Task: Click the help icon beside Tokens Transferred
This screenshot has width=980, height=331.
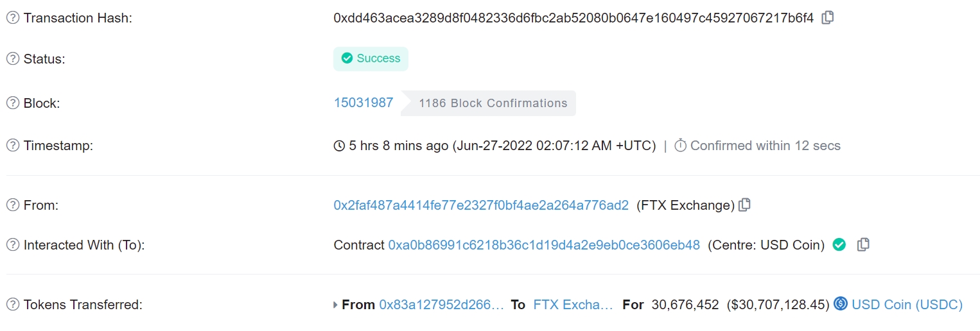Action: click(x=13, y=305)
